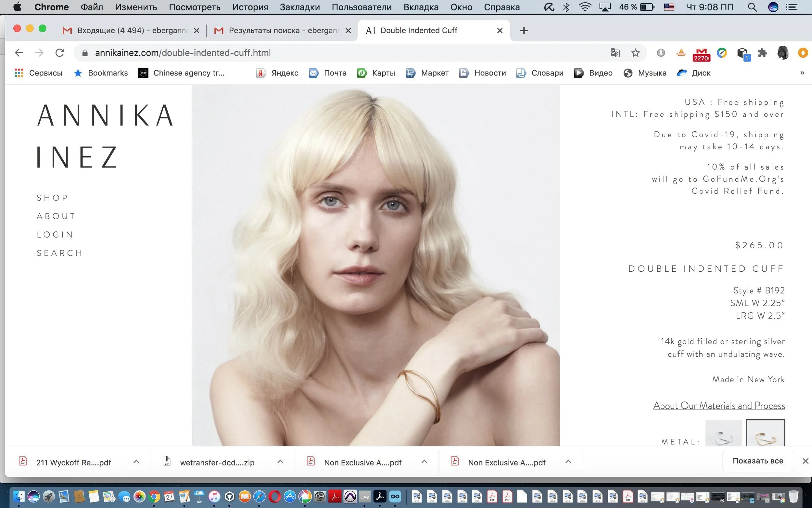Open the Chrome extensions puzzle icon
The width and height of the screenshot is (812, 508).
(763, 53)
